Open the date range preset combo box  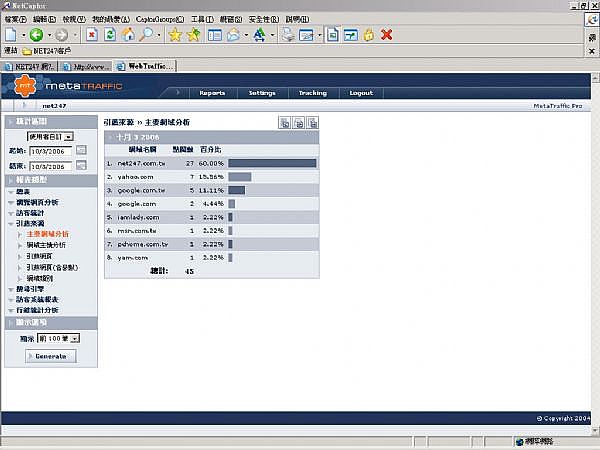click(x=51, y=137)
